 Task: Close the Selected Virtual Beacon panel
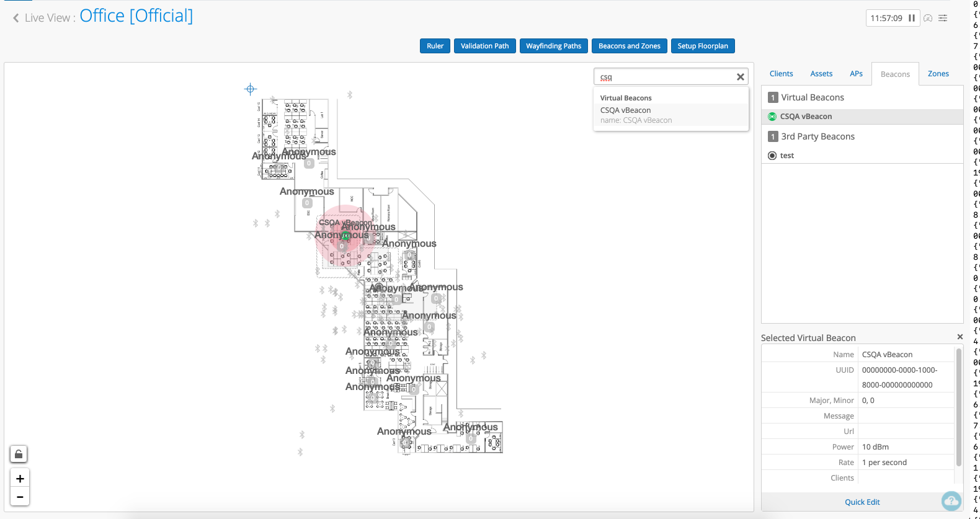(960, 337)
